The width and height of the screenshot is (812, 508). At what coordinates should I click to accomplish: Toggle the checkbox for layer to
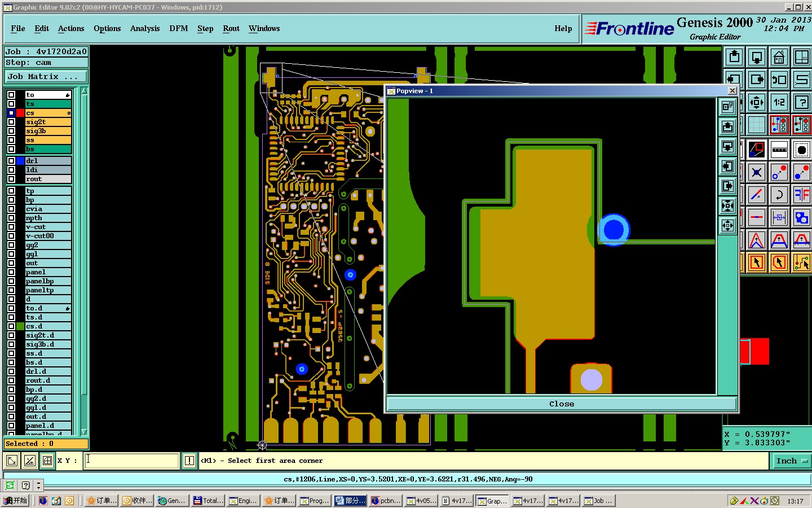point(11,95)
